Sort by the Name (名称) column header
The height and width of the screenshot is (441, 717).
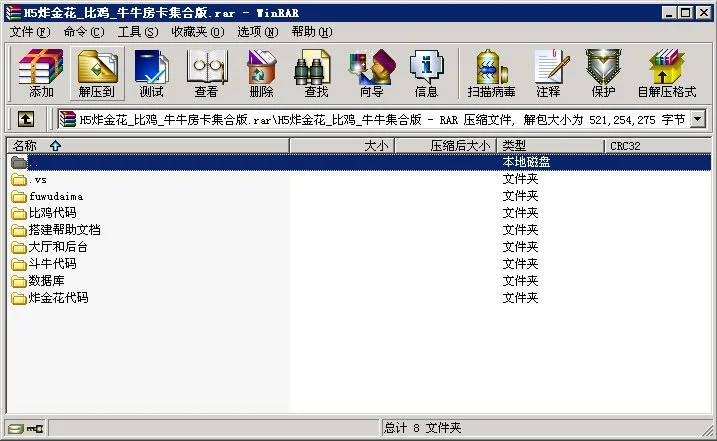(x=30, y=146)
